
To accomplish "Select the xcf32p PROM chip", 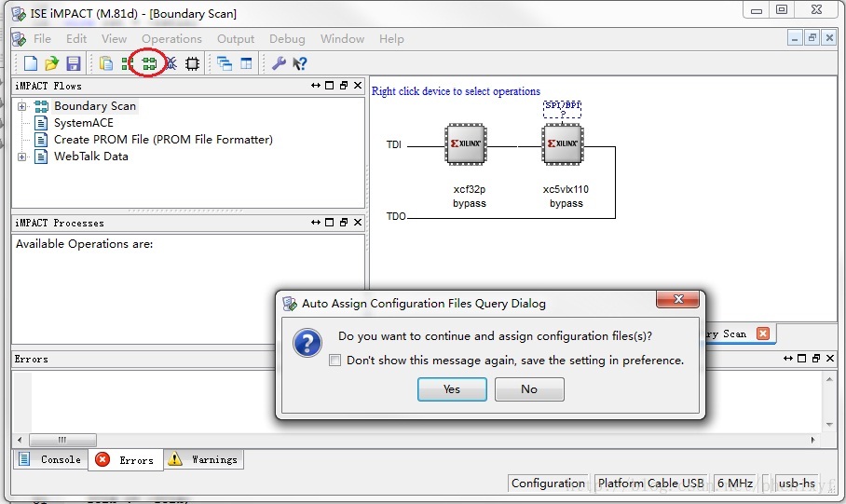I will [x=466, y=143].
